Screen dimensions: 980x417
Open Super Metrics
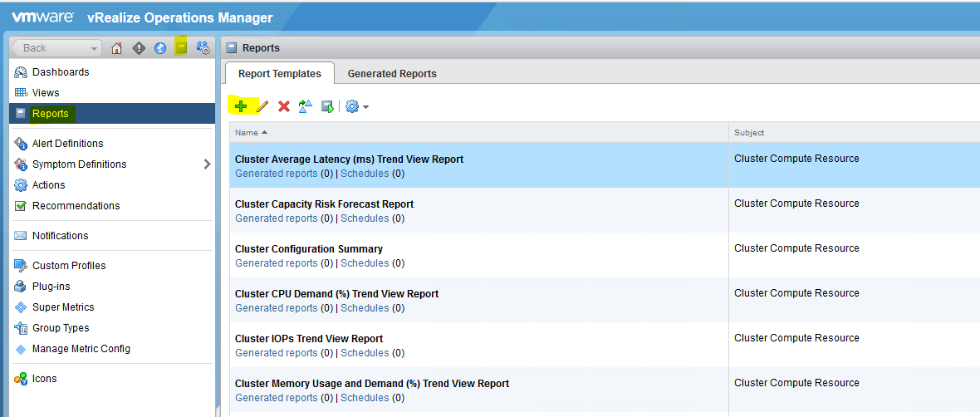pyautogui.click(x=63, y=307)
